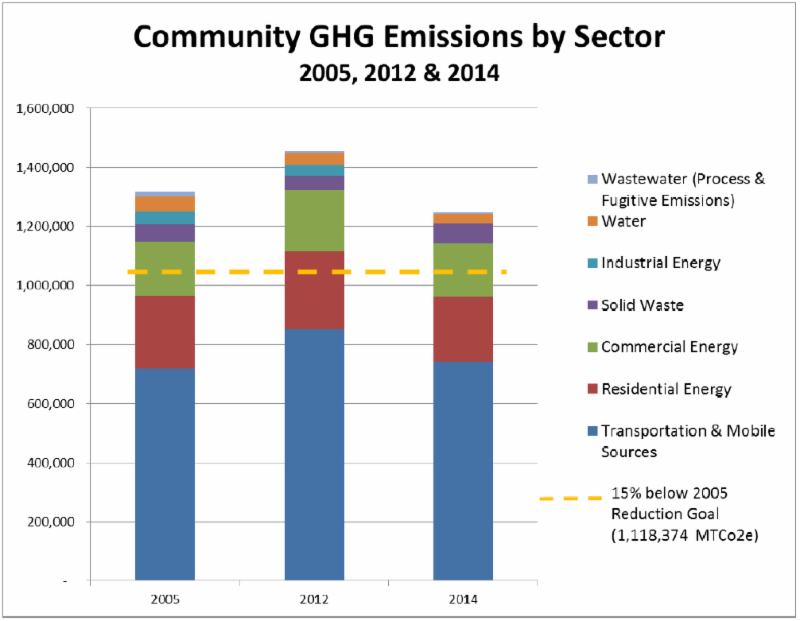Select the 2014 Solid Waste purple segment

pos(463,233)
